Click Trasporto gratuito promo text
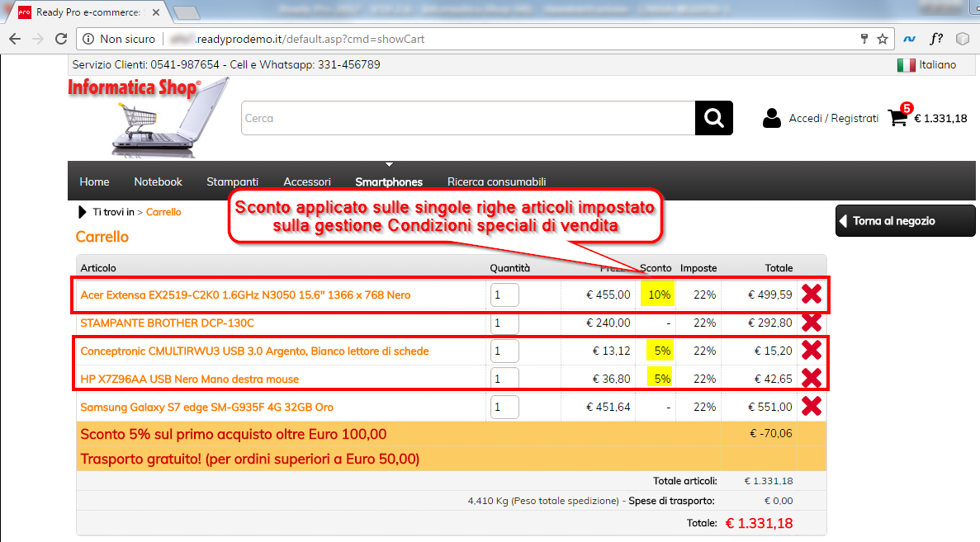The image size is (980, 542). (250, 459)
